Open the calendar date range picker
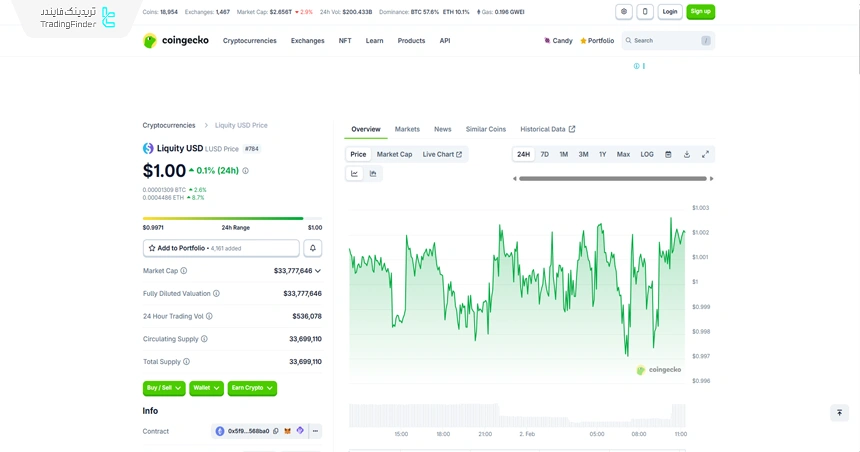 tap(668, 154)
